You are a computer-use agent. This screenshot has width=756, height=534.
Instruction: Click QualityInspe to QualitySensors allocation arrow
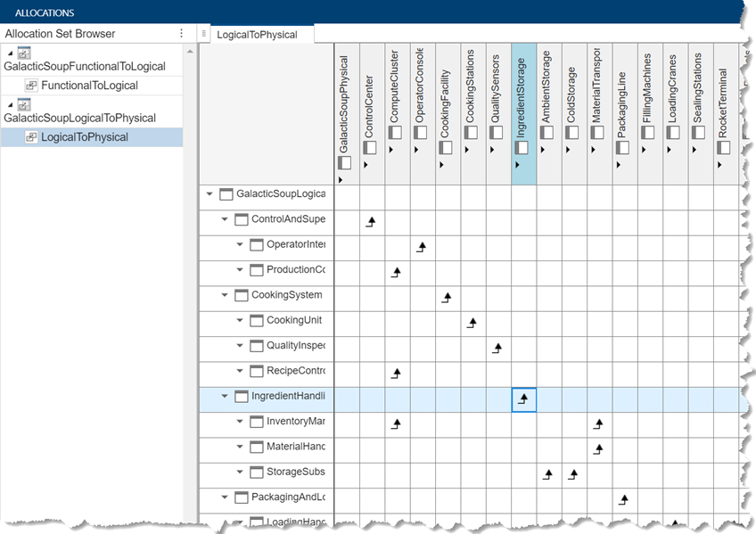click(497, 348)
